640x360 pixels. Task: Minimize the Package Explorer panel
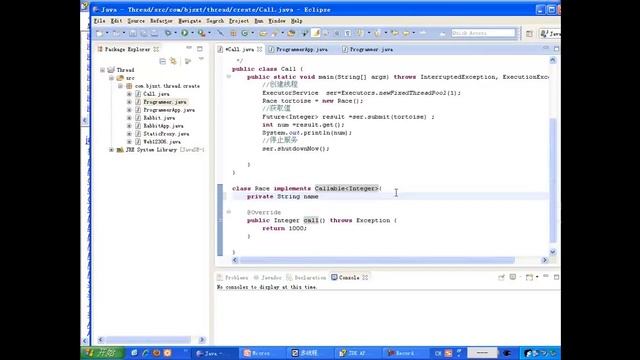[189, 49]
